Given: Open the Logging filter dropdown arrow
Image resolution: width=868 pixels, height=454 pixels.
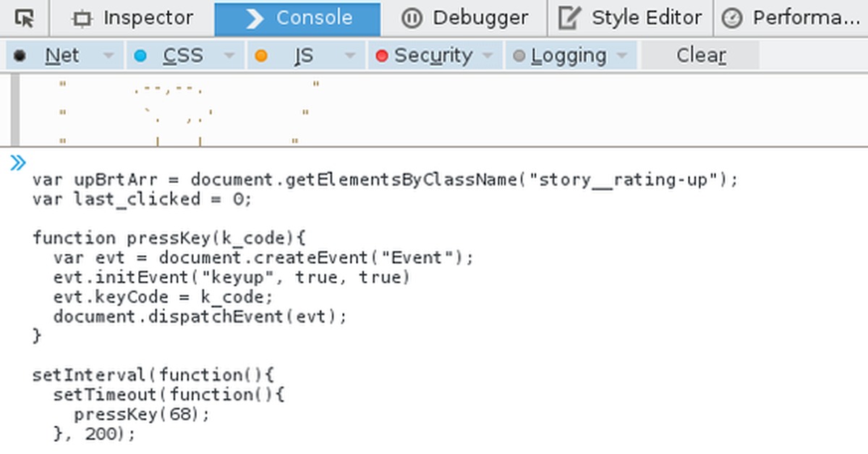Looking at the screenshot, I should [x=622, y=56].
